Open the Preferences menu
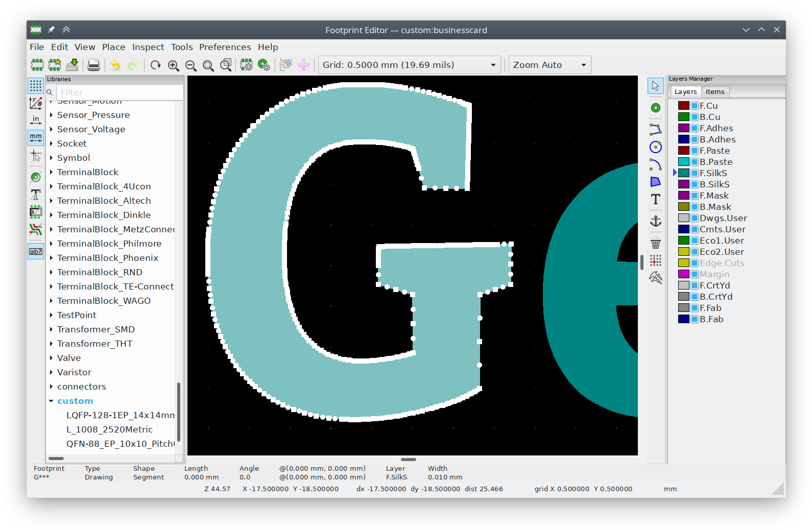812x530 pixels. (225, 47)
